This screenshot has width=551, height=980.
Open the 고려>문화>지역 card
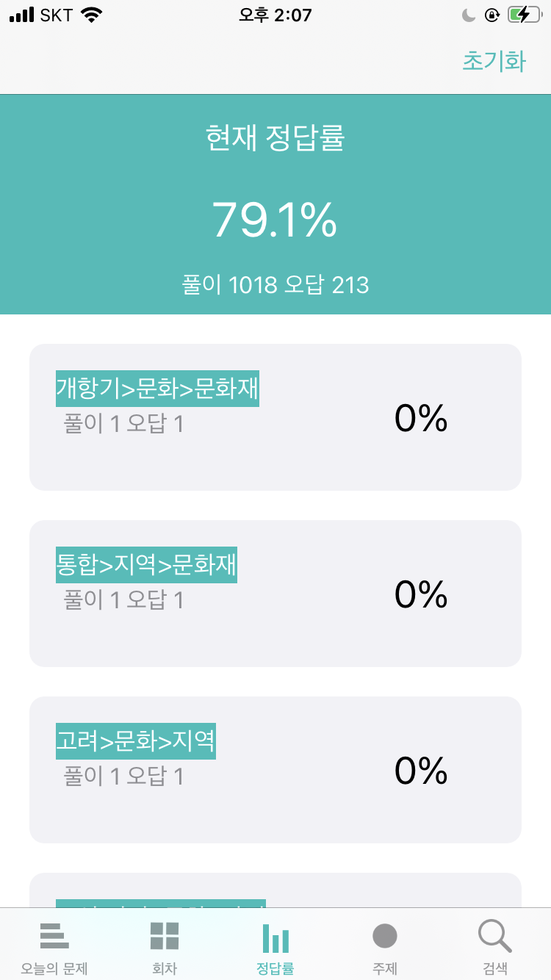(275, 770)
